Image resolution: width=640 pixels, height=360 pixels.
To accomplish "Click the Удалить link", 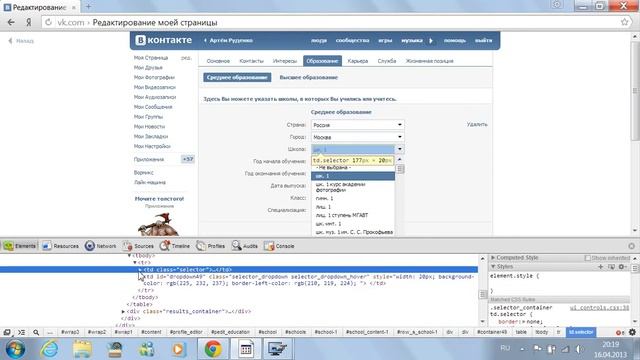I will click(x=477, y=124).
